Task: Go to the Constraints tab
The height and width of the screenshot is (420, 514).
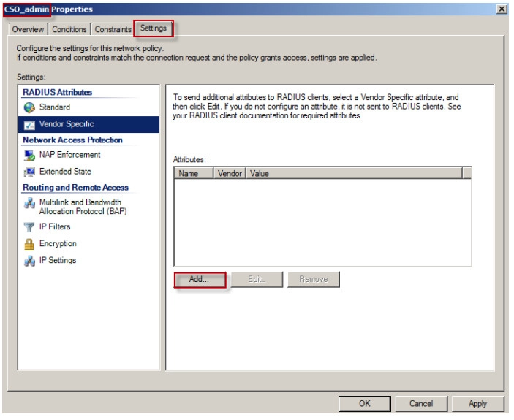Action: [113, 29]
